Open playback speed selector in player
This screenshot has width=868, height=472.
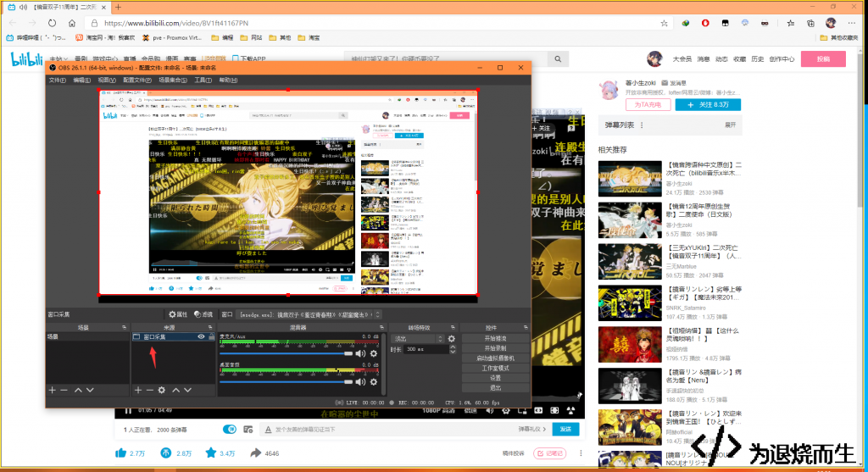click(470, 411)
